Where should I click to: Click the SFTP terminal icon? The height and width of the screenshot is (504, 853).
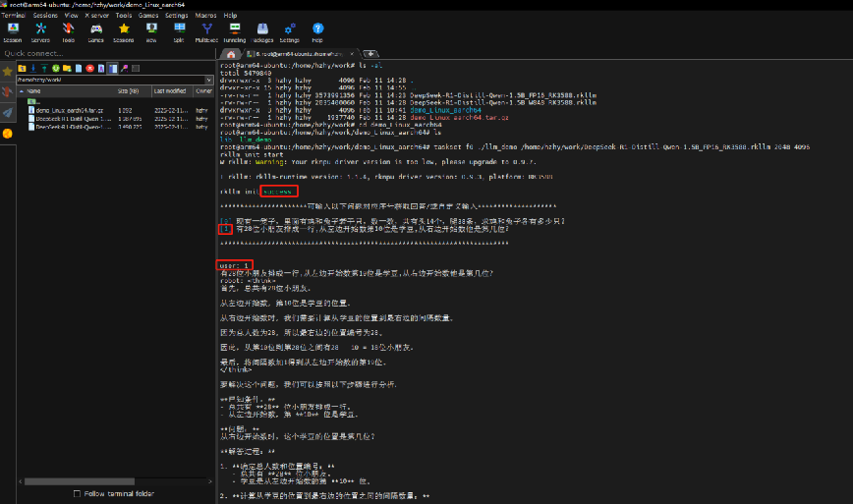136,68
